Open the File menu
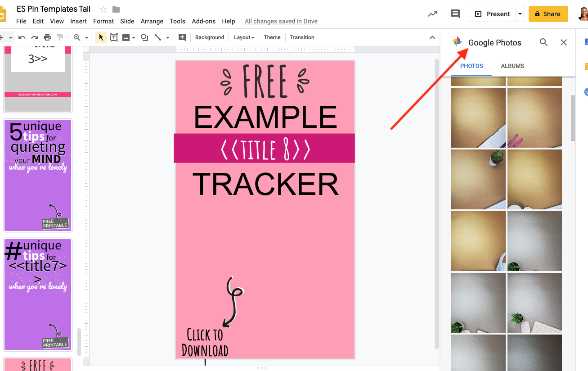The image size is (588, 371). (x=21, y=21)
